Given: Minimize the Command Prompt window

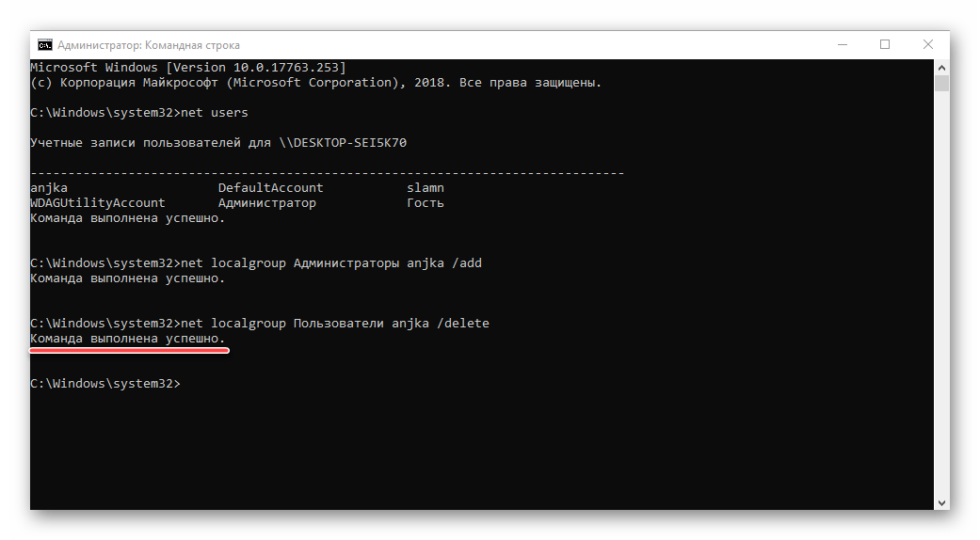Looking at the screenshot, I should click(843, 44).
